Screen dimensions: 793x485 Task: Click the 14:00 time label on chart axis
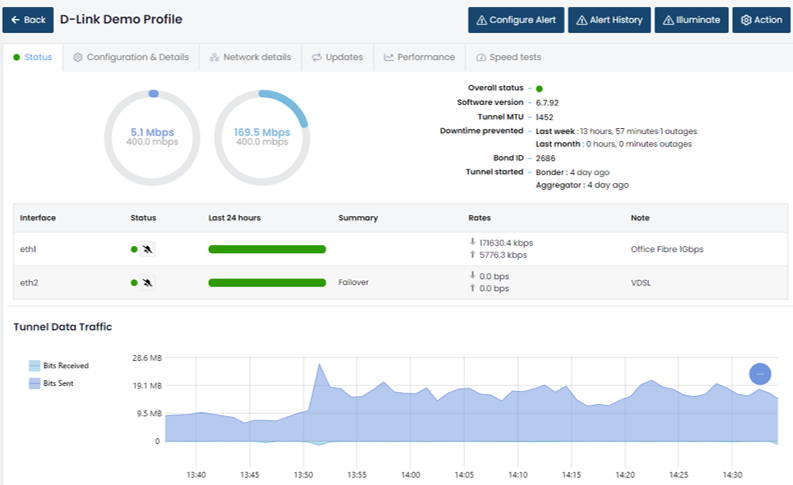click(411, 475)
